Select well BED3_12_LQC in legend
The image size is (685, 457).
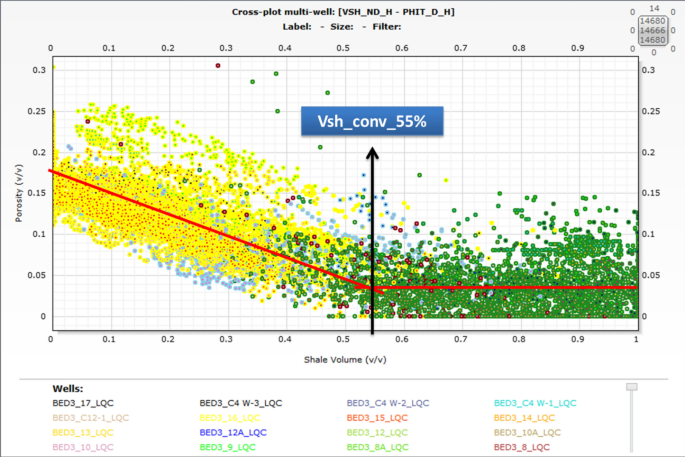[377, 433]
